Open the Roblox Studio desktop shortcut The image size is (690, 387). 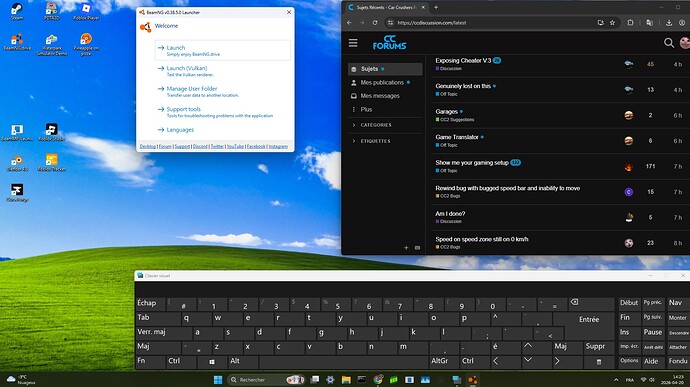(x=51, y=133)
